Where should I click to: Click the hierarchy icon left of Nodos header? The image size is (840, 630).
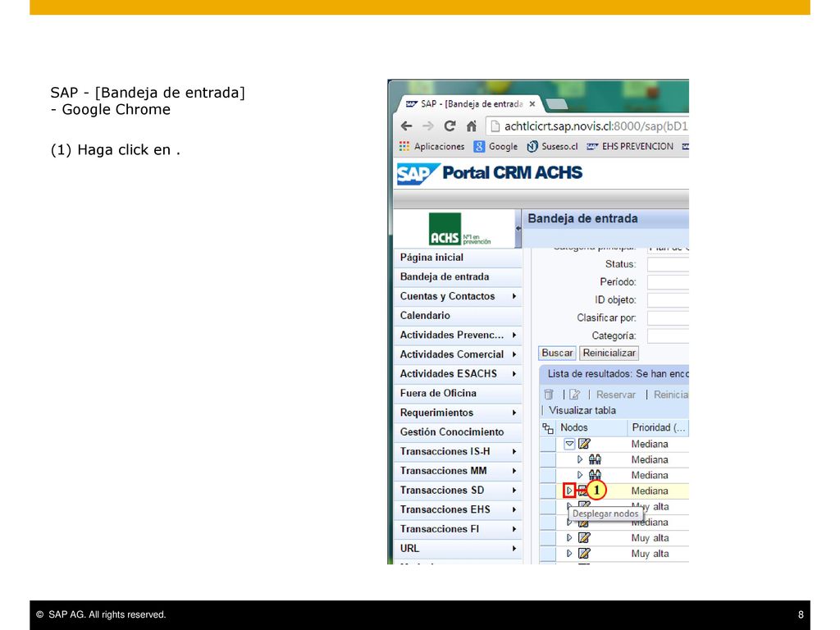tap(547, 428)
